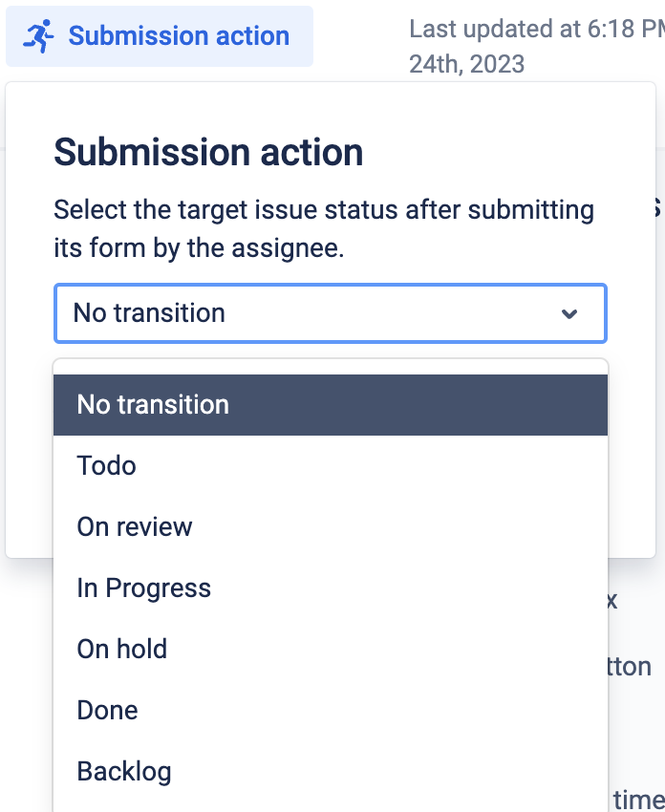Click the description text about target issue status

[324, 229]
